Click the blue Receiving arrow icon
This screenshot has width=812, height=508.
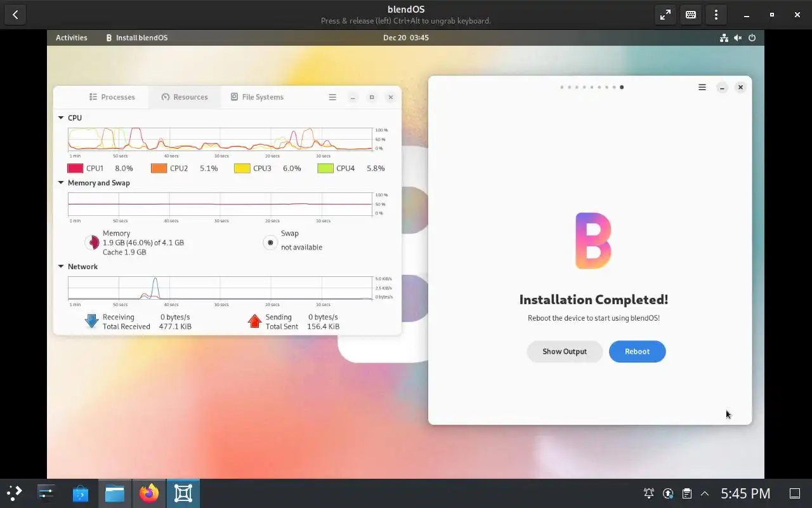(92, 321)
